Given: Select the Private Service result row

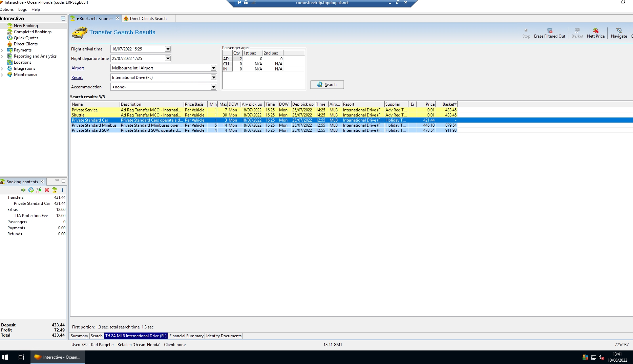Looking at the screenshot, I should [x=264, y=110].
